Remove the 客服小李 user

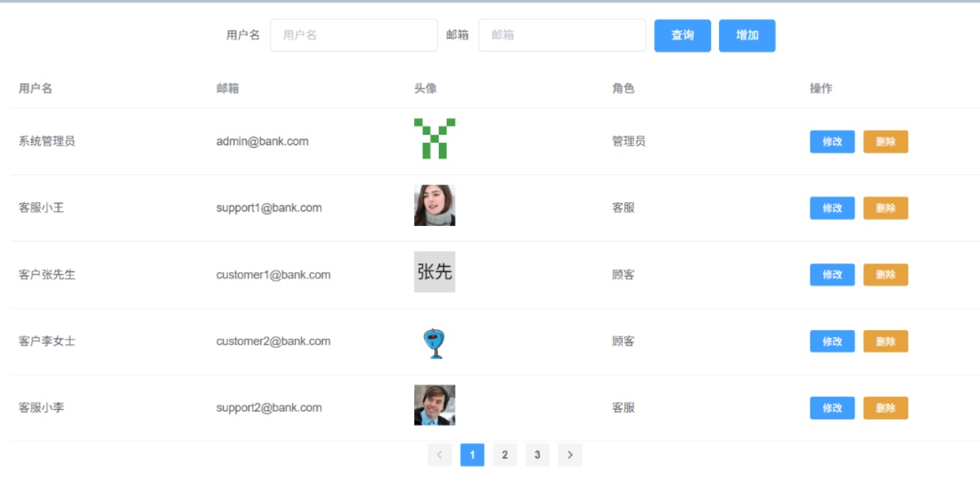coord(885,408)
